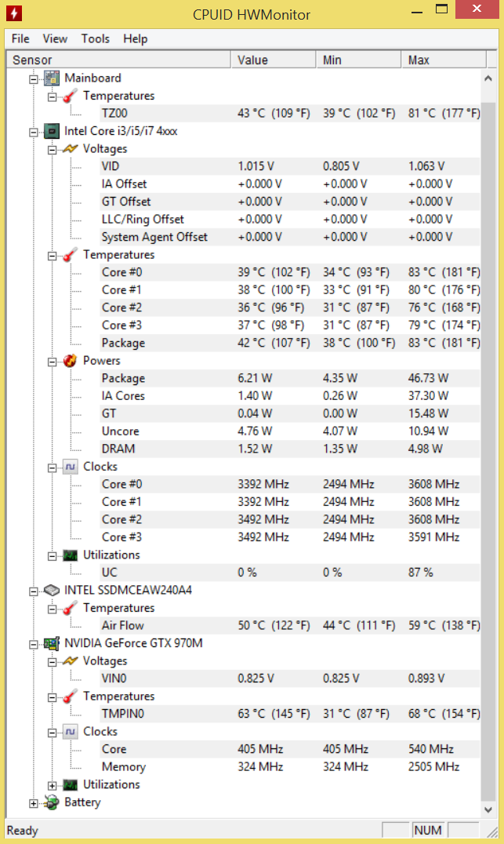Open the Tools menu
The height and width of the screenshot is (844, 504).
pyautogui.click(x=95, y=38)
